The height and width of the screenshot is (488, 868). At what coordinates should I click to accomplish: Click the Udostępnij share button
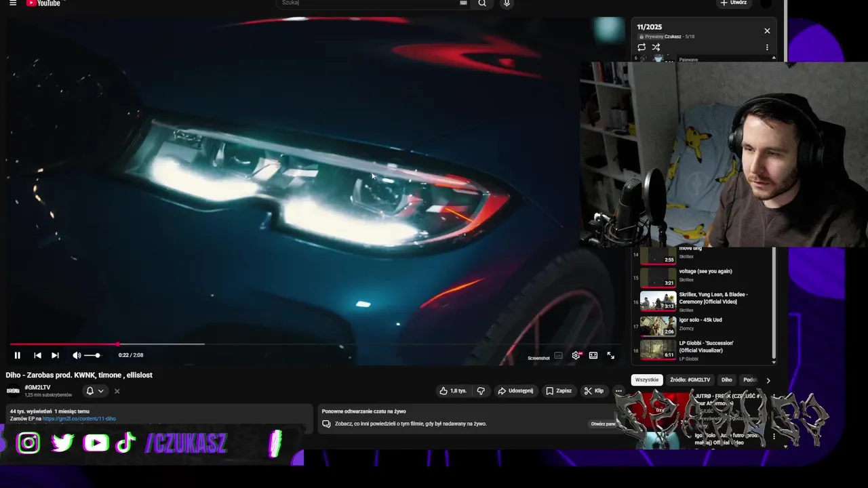click(x=515, y=391)
